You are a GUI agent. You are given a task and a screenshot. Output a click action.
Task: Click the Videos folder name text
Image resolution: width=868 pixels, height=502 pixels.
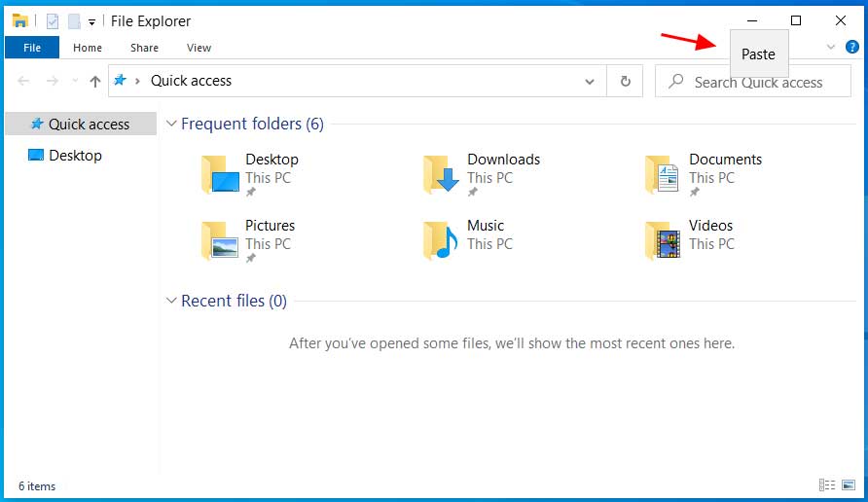click(x=710, y=226)
